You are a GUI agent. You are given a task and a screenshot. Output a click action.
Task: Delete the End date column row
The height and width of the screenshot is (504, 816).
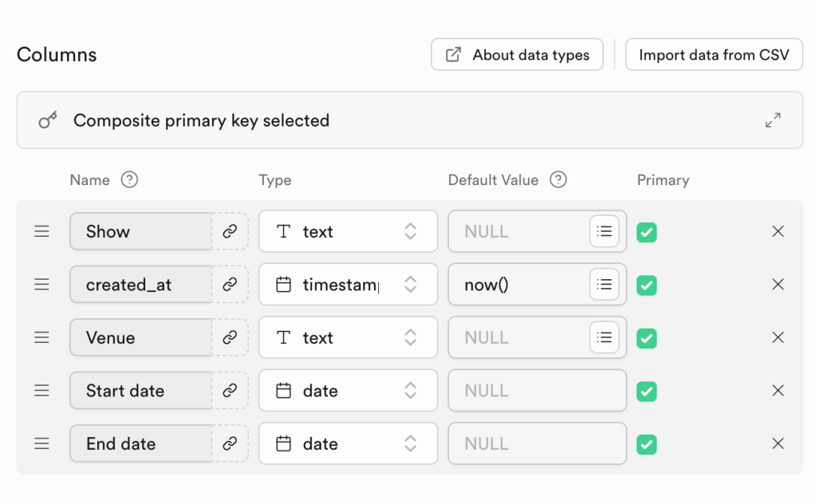pos(778,444)
